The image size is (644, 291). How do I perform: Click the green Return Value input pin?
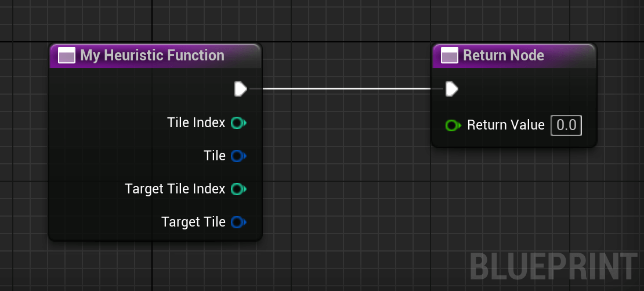453,125
